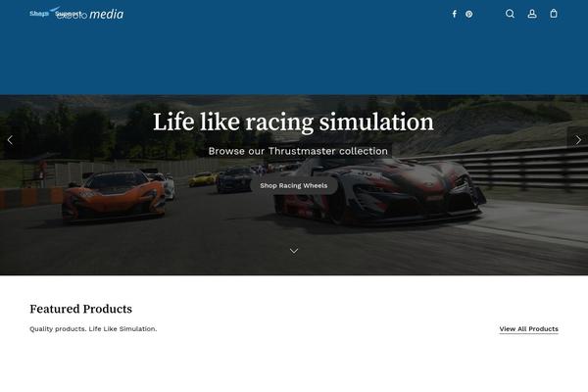Open the Facebook page icon
The height and width of the screenshot is (392, 588).
454,14
